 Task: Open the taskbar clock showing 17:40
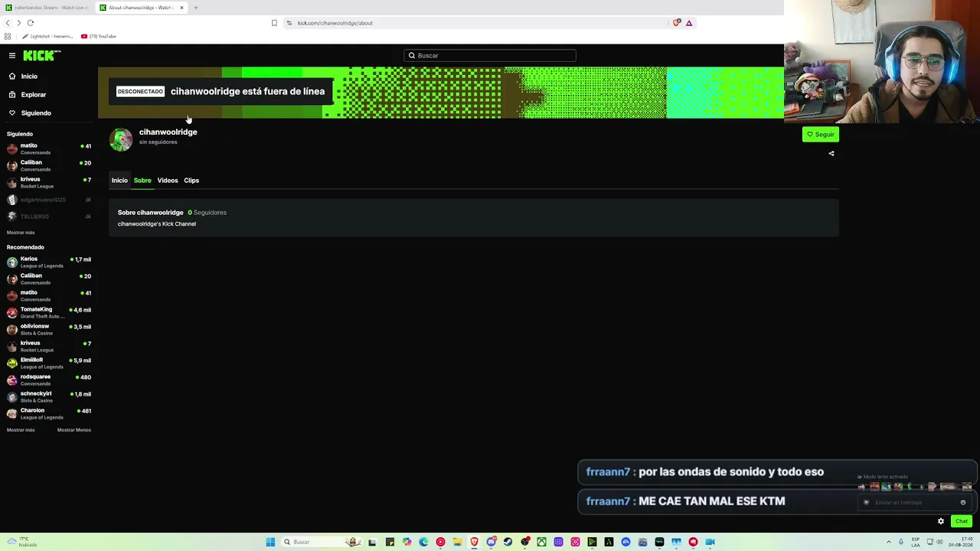coord(960,542)
